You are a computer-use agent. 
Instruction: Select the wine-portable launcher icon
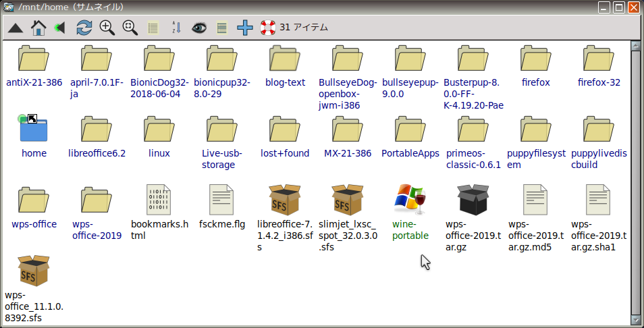pyautogui.click(x=410, y=200)
